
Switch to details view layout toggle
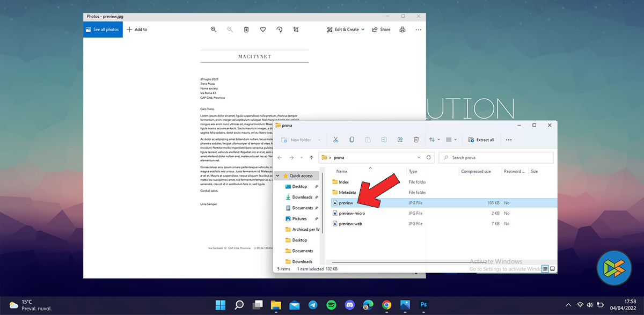pos(545,268)
